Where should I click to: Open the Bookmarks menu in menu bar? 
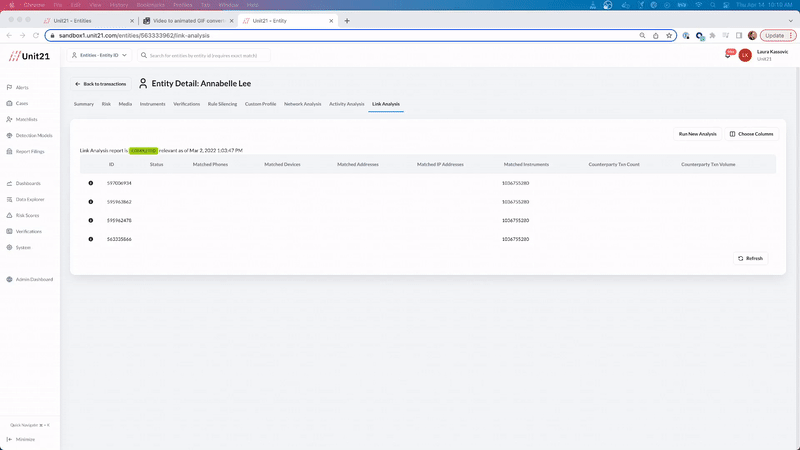tap(151, 5)
